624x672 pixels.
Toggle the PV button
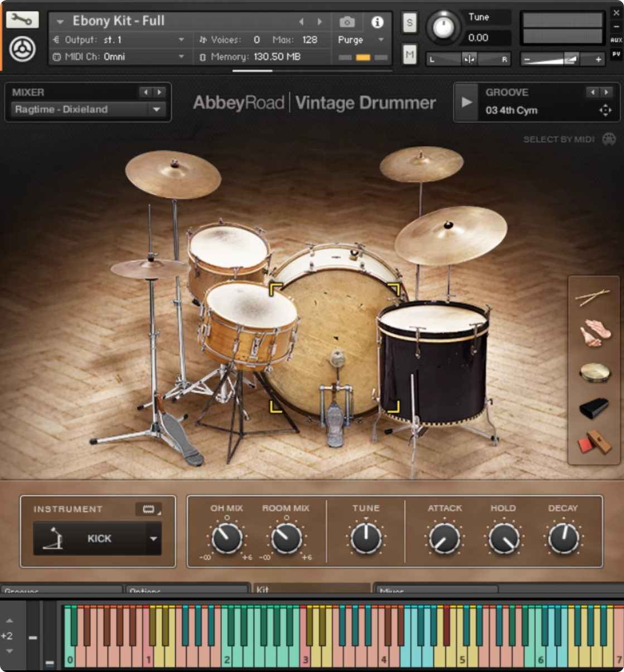click(x=616, y=54)
